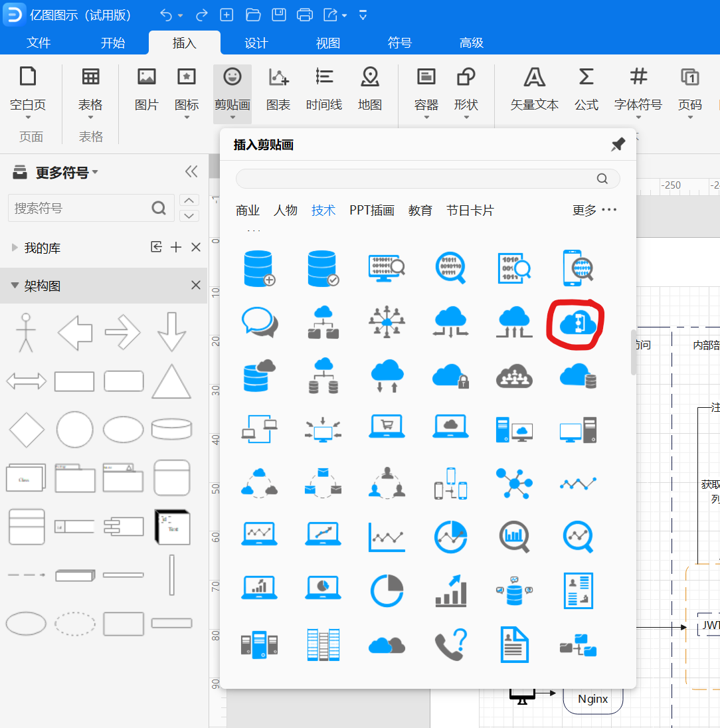Insert a picture (图片)
The height and width of the screenshot is (728, 720).
point(146,89)
